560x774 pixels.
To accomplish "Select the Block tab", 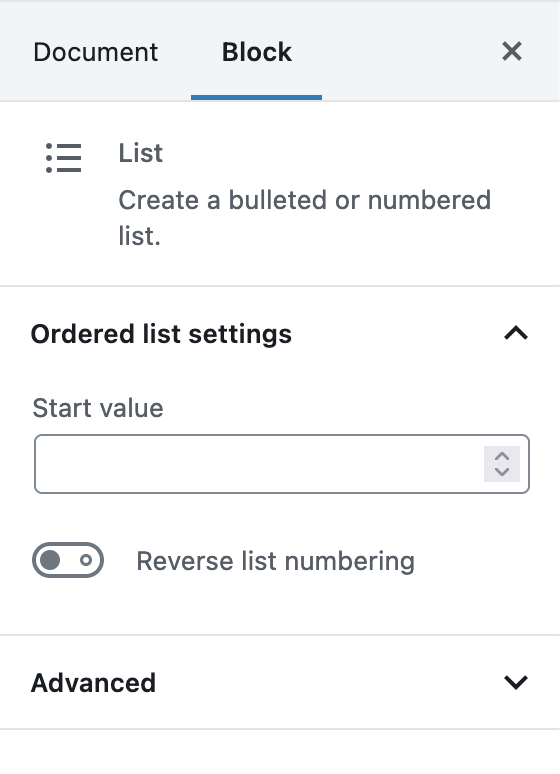I will (x=257, y=52).
